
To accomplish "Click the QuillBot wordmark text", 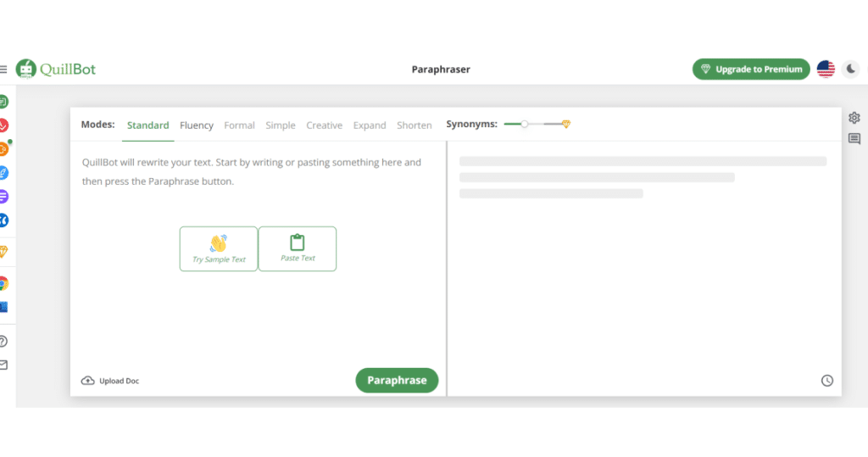I will [x=68, y=70].
